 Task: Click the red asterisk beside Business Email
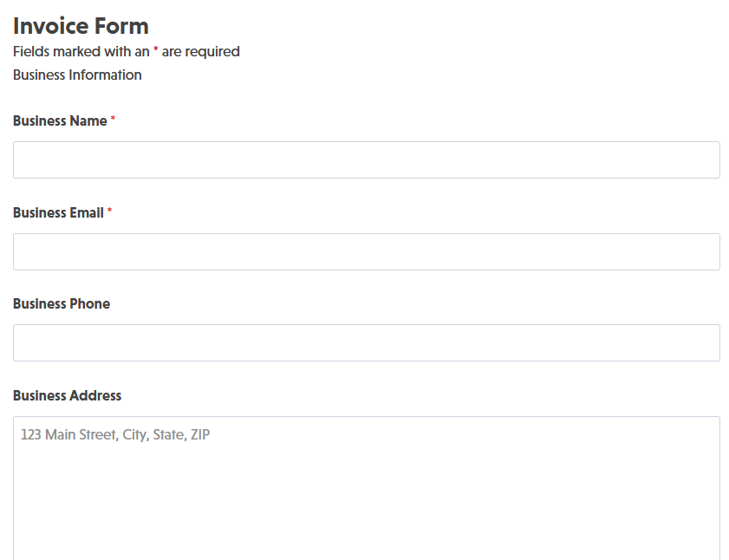[109, 212]
